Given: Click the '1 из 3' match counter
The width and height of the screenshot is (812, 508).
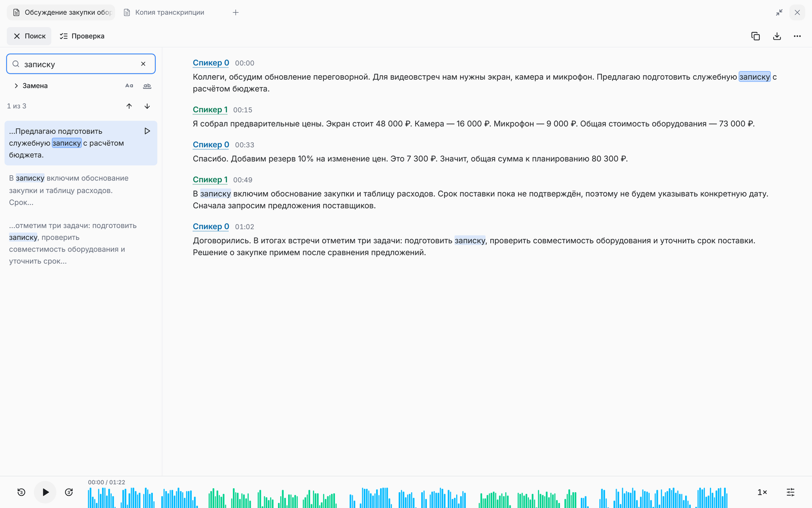Looking at the screenshot, I should (17, 106).
